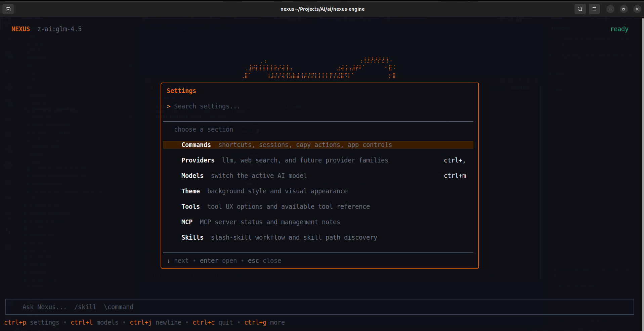Restore the terminal window size

tap(624, 9)
